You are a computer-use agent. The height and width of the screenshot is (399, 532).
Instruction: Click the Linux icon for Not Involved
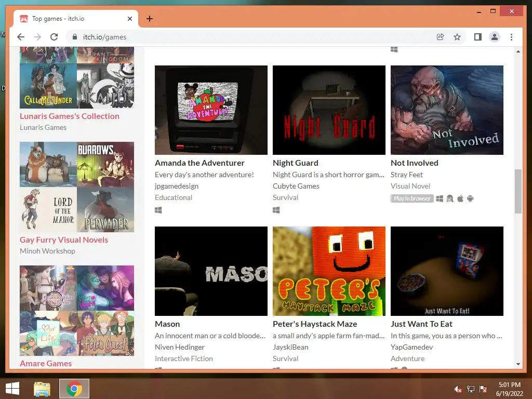(x=450, y=198)
